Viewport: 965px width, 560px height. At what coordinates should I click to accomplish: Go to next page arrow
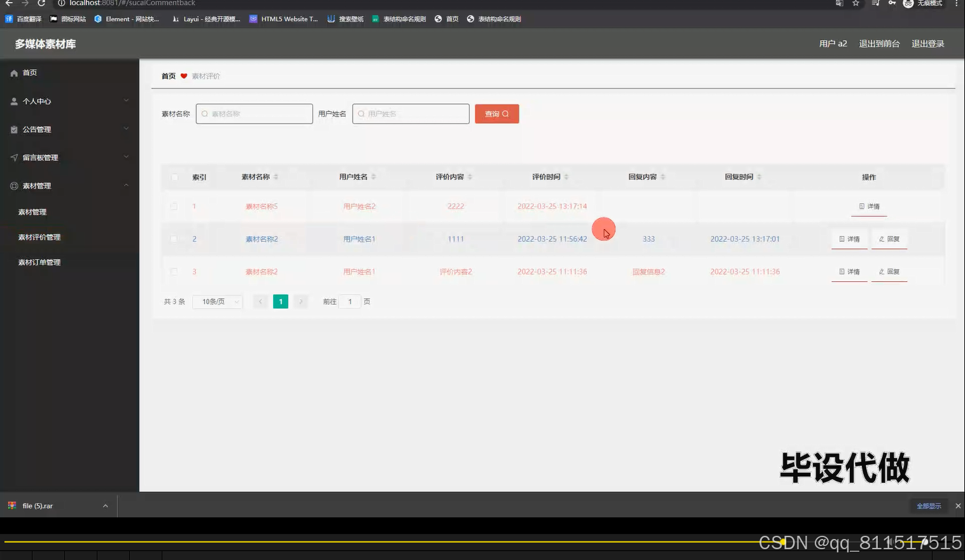tap(301, 302)
